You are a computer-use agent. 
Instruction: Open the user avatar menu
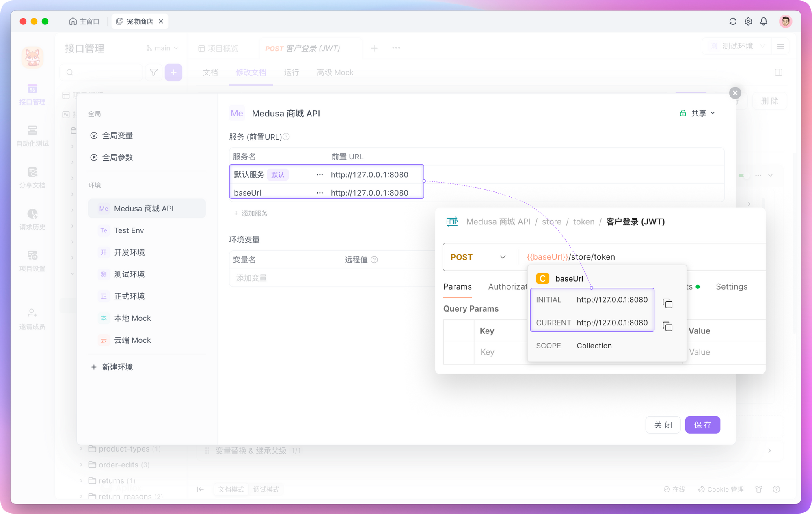click(x=786, y=22)
